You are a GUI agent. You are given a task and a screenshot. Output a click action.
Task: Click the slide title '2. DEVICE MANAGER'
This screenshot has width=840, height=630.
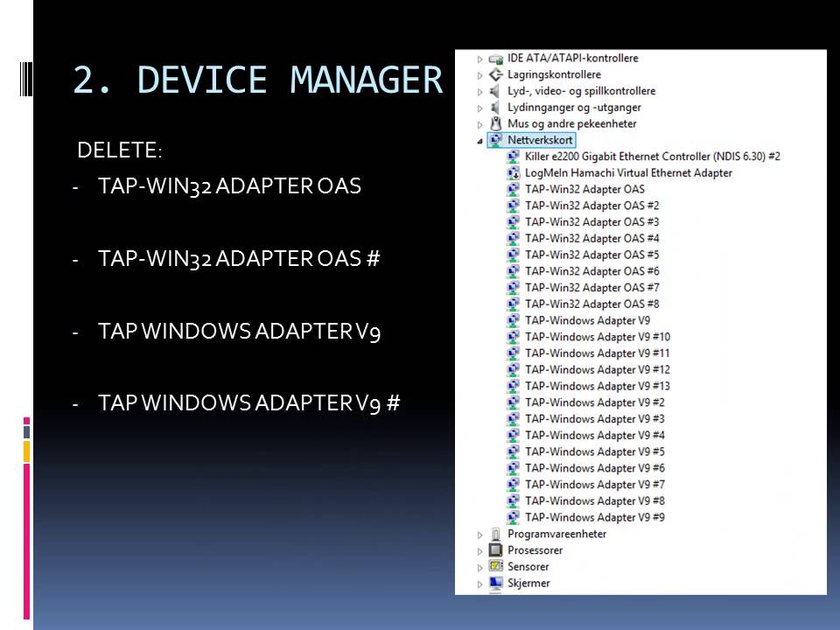tap(257, 80)
